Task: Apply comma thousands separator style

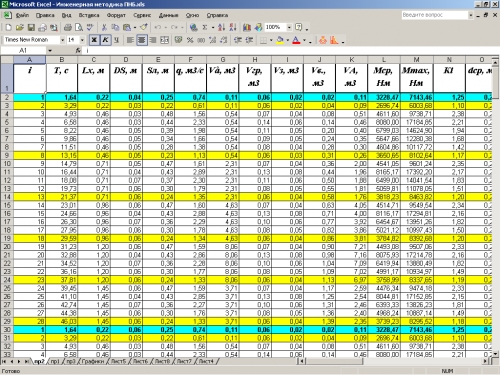Action: click(x=201, y=40)
